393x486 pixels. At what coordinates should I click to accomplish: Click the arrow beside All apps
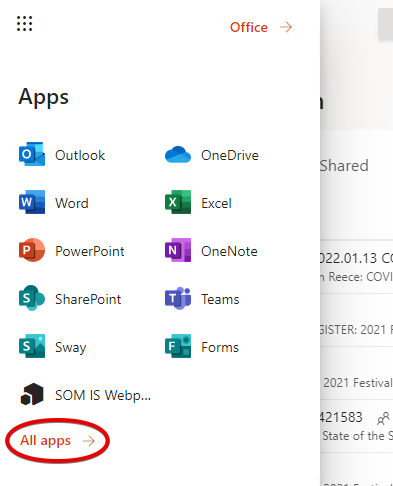point(89,441)
